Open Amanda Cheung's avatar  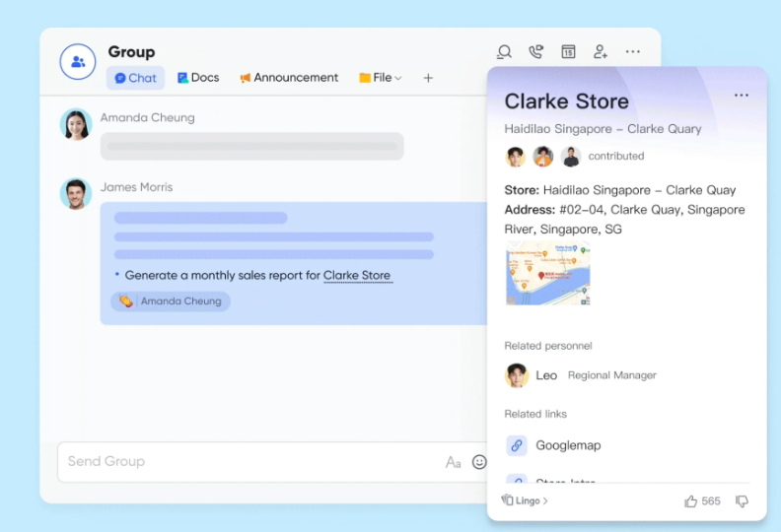pos(76,124)
